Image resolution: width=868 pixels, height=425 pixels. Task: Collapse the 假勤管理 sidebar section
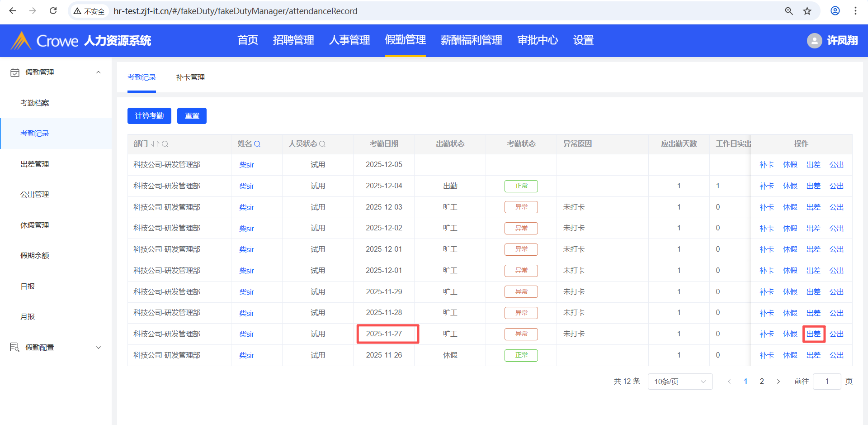pyautogui.click(x=98, y=72)
